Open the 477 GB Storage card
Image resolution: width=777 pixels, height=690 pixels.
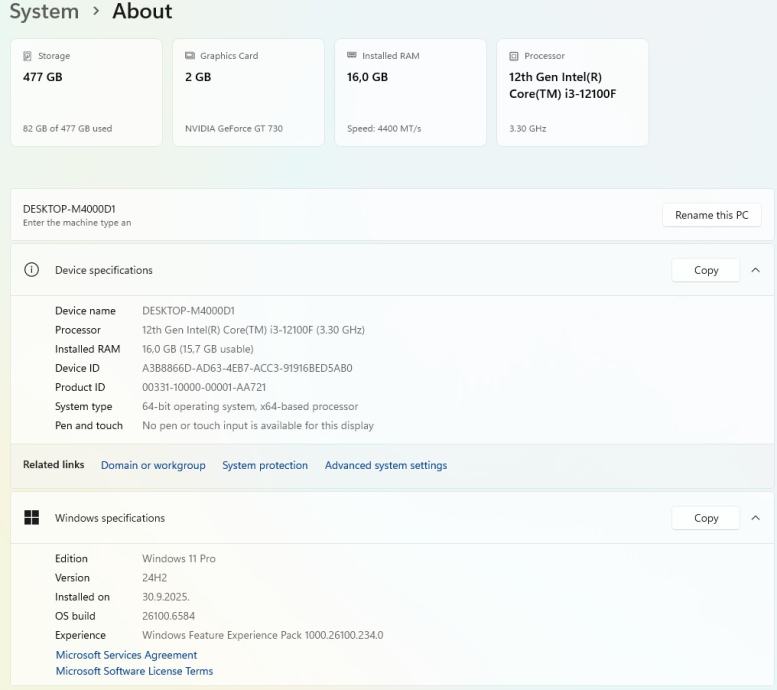(86, 93)
